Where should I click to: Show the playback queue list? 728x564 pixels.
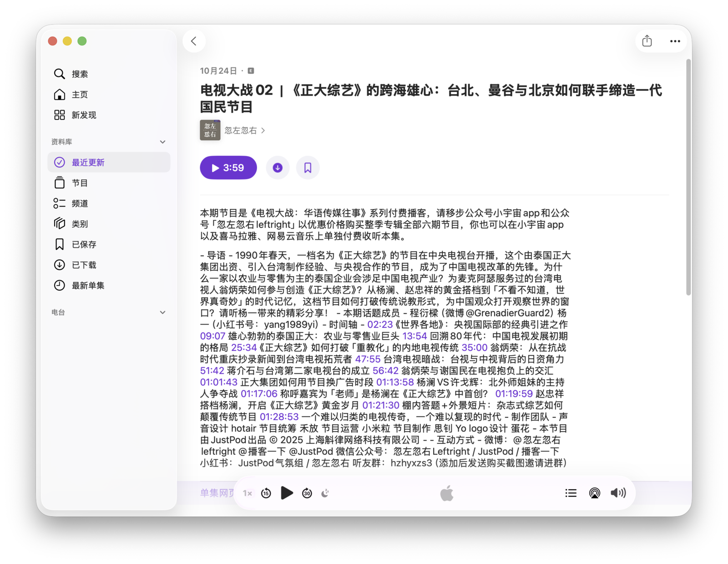[571, 493]
